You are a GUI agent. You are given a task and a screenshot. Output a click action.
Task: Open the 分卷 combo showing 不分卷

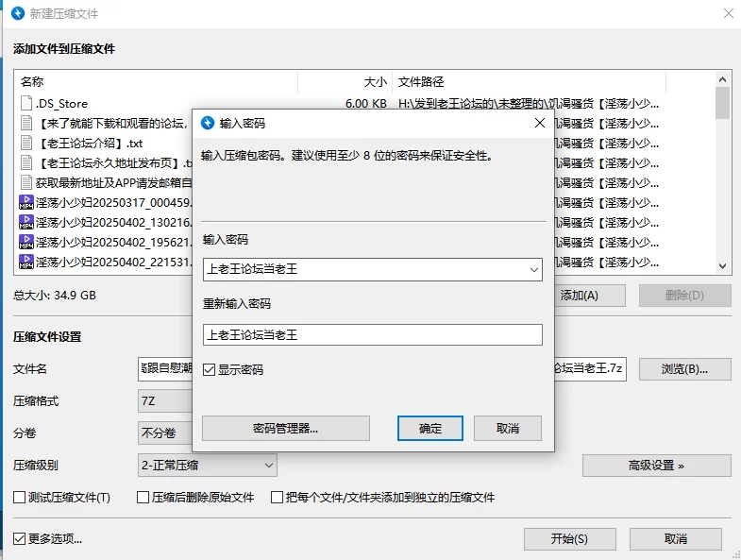pos(165,433)
